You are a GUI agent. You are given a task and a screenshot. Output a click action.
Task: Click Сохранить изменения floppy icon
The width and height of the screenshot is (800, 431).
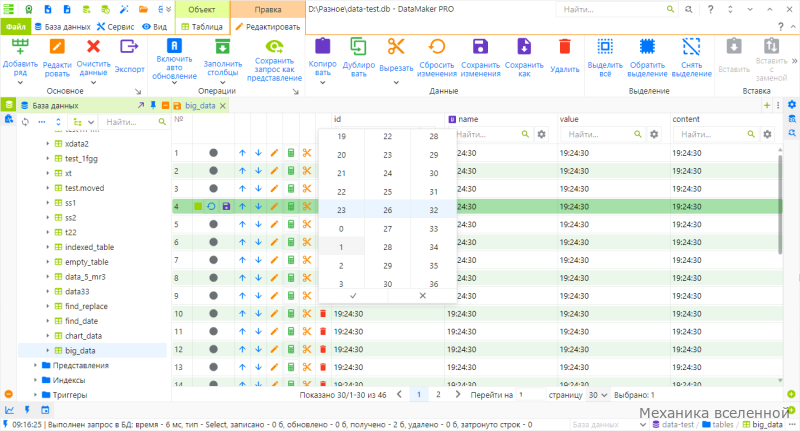click(480, 46)
